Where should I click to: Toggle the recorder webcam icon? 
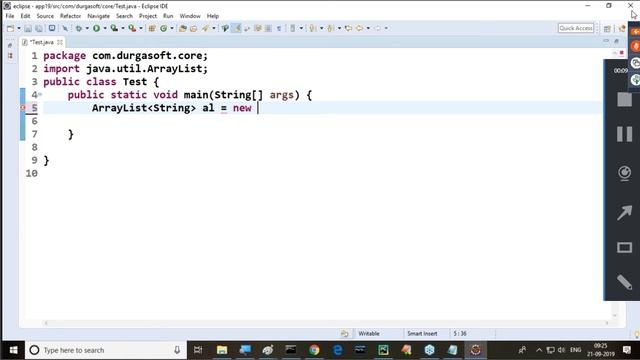(624, 173)
